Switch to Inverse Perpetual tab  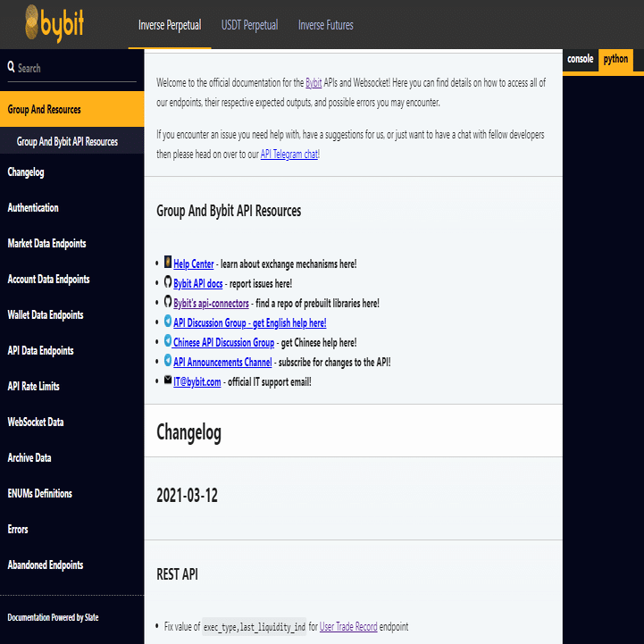pyautogui.click(x=170, y=25)
